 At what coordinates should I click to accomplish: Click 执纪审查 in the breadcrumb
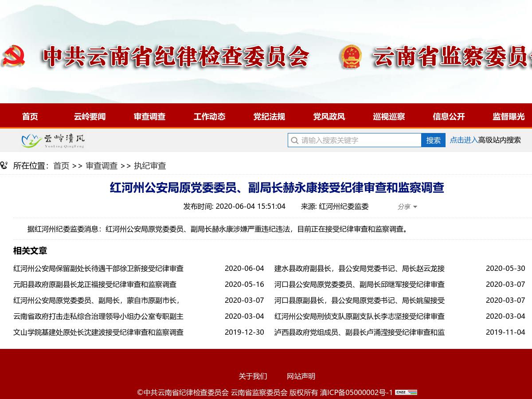pos(150,166)
